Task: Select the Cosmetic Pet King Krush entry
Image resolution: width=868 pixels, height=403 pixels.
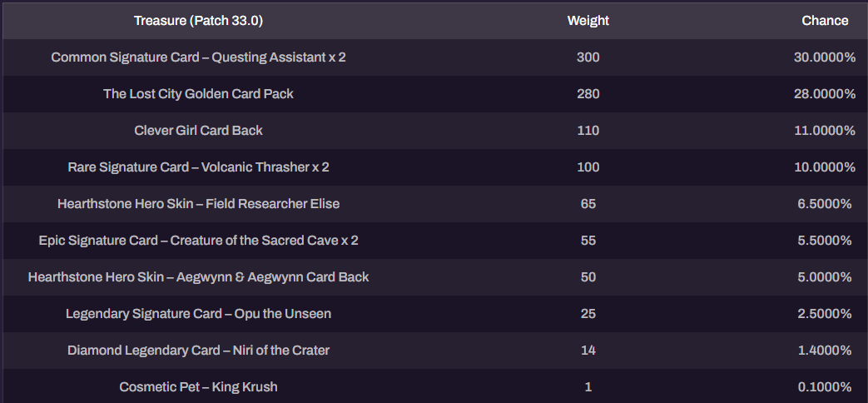Action: (198, 386)
